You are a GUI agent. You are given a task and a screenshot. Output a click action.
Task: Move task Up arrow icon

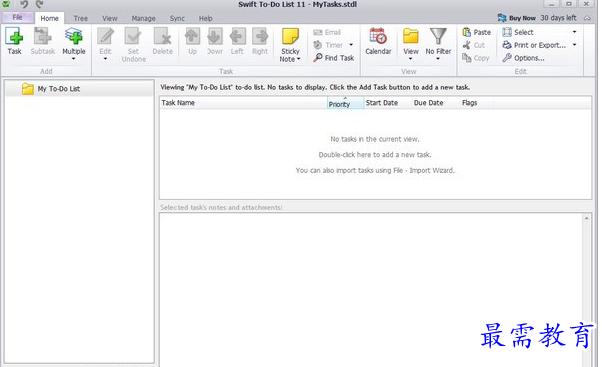point(192,36)
